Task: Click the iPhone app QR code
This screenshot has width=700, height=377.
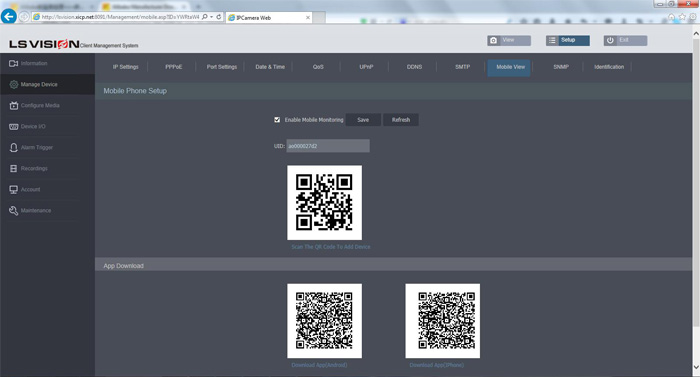Action: 442,321
